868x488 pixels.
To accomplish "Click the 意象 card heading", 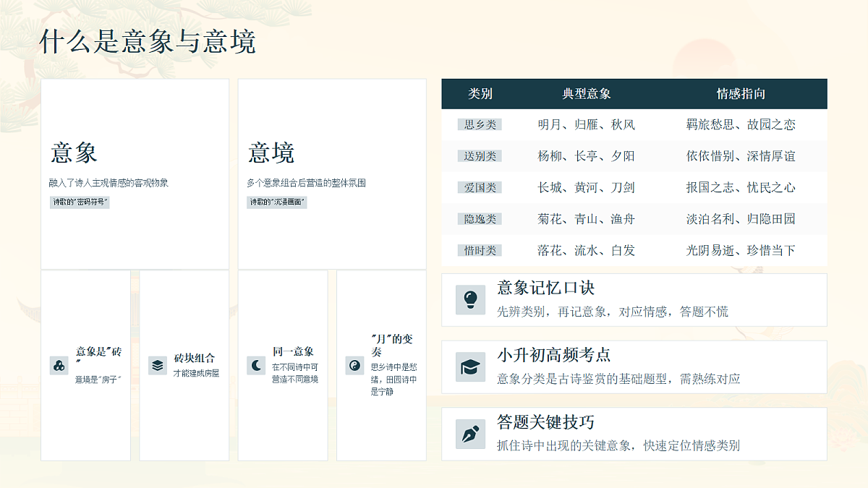I will (74, 153).
